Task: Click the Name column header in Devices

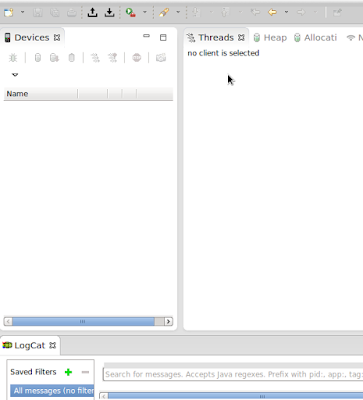Action: click(40, 94)
